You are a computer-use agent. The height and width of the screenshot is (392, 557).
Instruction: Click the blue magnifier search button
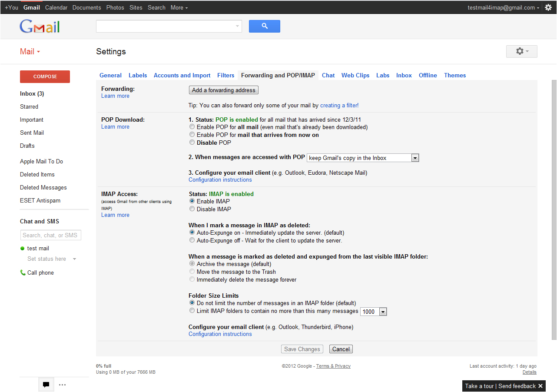(264, 27)
